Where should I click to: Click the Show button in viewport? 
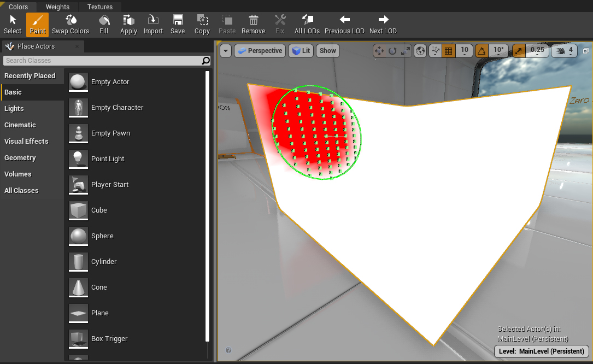328,51
